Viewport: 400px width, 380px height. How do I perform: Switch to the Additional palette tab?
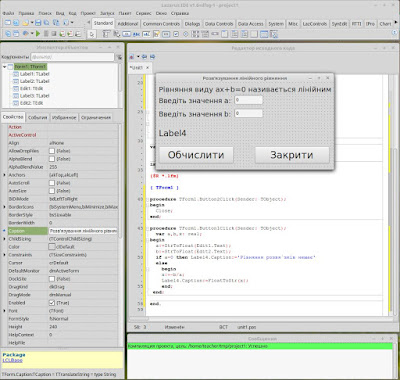tap(128, 24)
